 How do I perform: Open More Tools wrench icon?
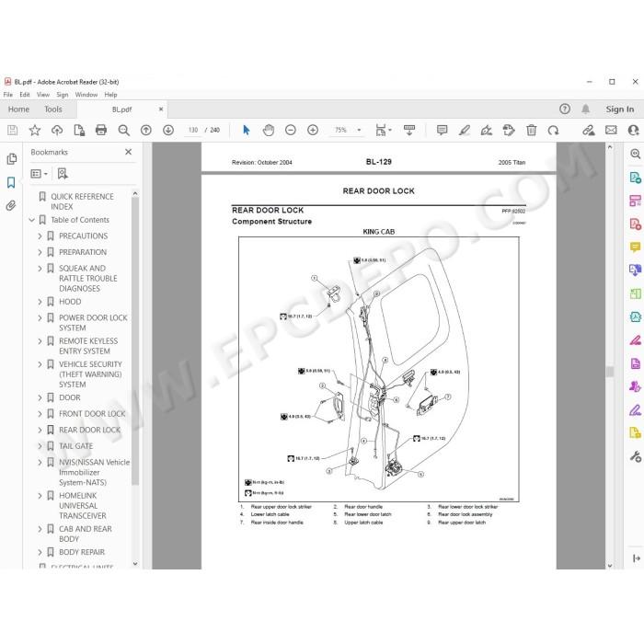coord(635,456)
